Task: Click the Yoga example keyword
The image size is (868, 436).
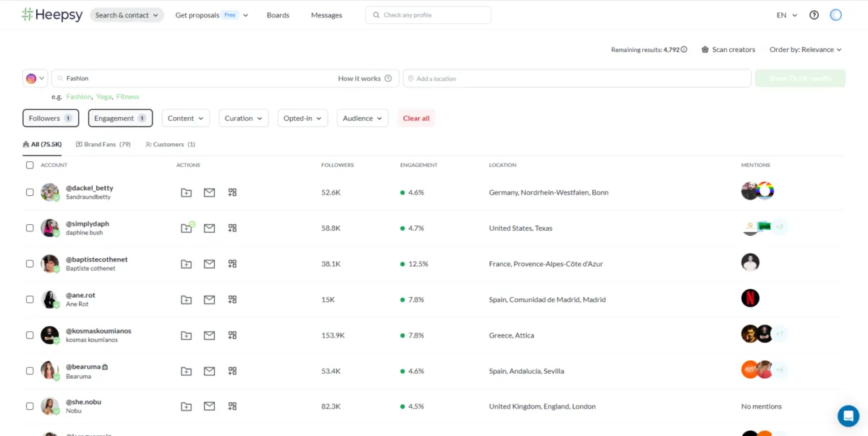Action: [x=104, y=97]
